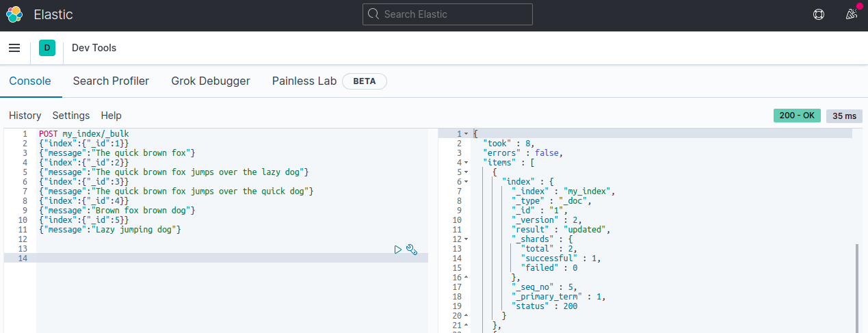Viewport: 868px width, 333px height.
Task: Click the Dev Tools breadcrumb
Action: tap(94, 48)
